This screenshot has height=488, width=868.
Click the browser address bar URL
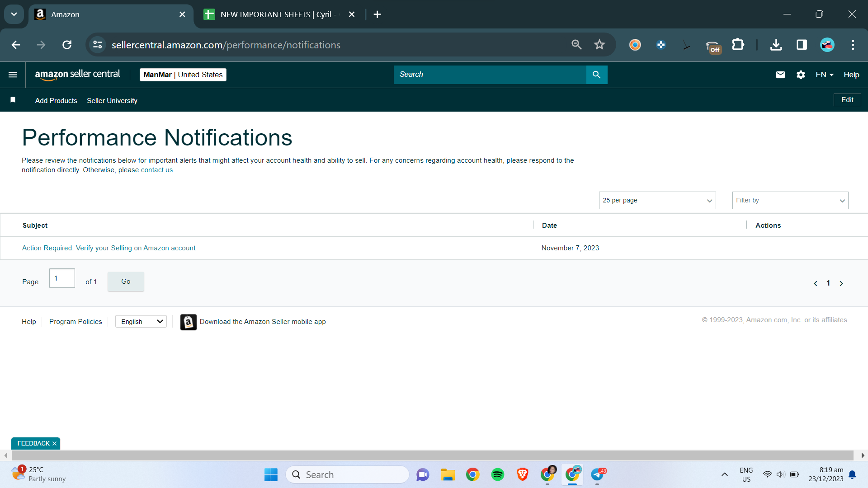pyautogui.click(x=226, y=45)
